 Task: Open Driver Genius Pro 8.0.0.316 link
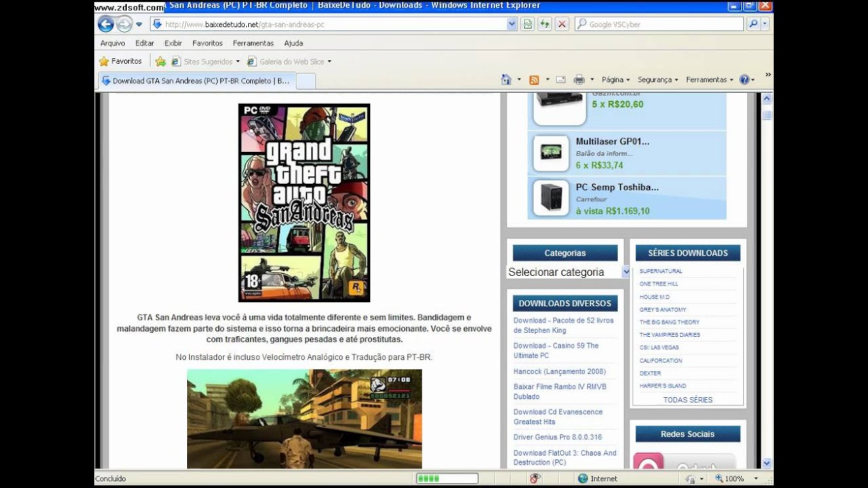point(557,437)
